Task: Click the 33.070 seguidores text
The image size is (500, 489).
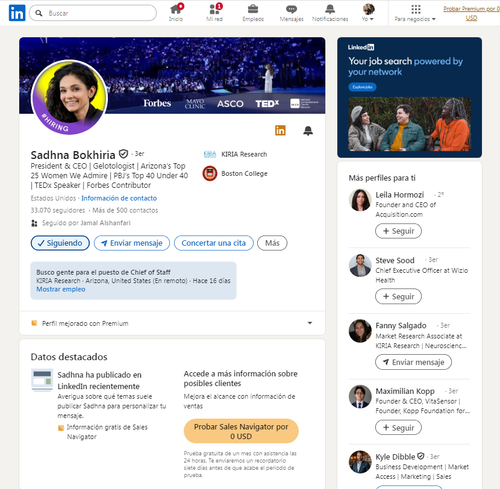Action: (x=58, y=210)
